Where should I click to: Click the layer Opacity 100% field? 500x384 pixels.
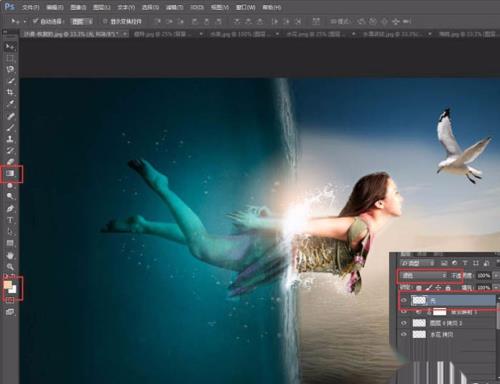click(483, 275)
